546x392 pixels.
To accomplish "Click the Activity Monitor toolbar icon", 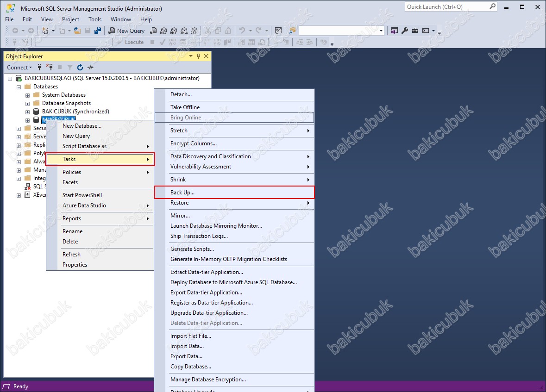I will click(278, 31).
